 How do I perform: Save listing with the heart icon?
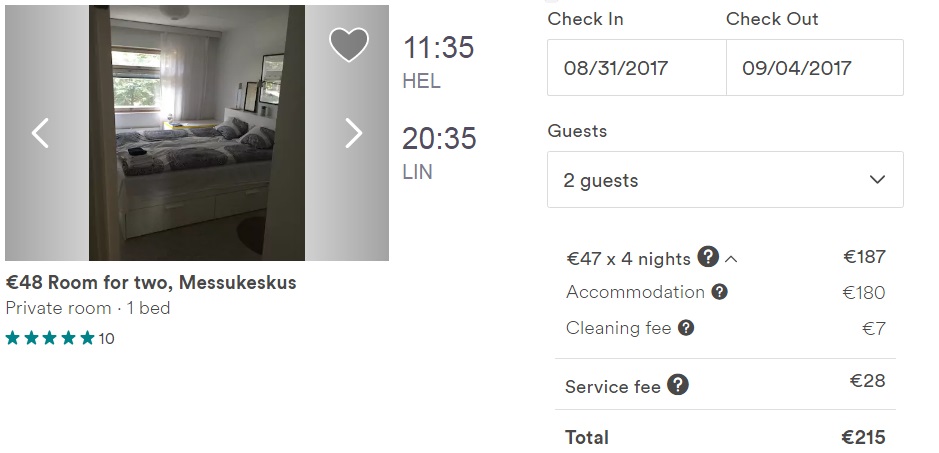[x=349, y=44]
